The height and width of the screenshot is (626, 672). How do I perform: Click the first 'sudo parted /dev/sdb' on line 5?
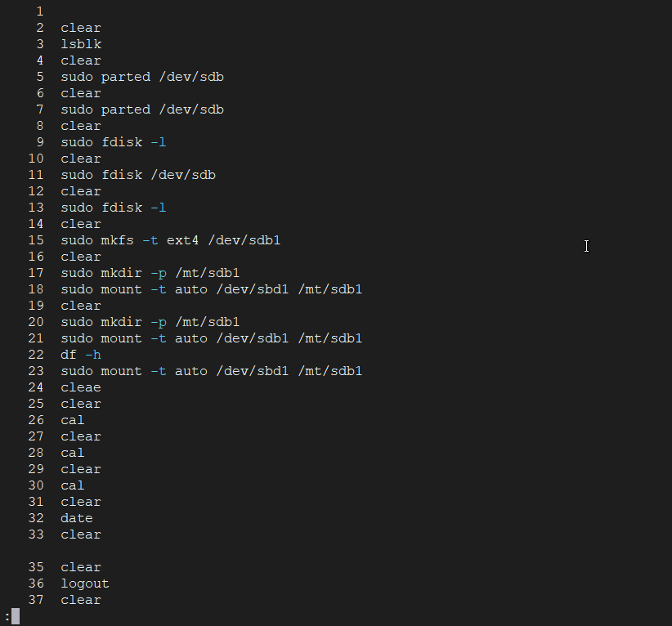(x=142, y=77)
